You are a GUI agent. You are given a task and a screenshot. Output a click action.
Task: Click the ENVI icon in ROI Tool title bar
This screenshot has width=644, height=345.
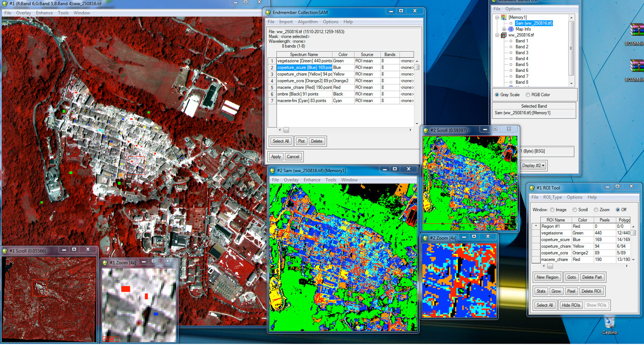pos(532,188)
